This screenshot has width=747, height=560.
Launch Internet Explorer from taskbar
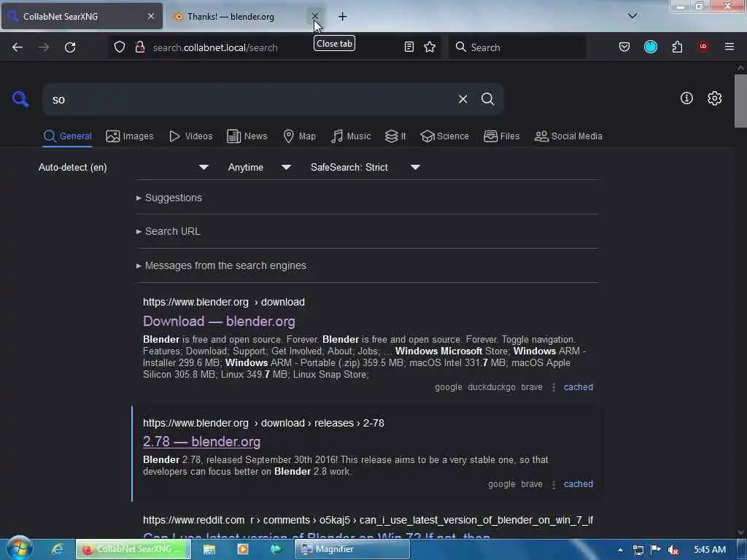58,549
